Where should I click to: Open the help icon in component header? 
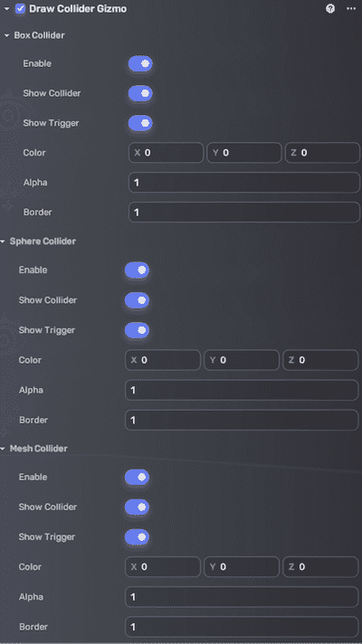pyautogui.click(x=330, y=9)
